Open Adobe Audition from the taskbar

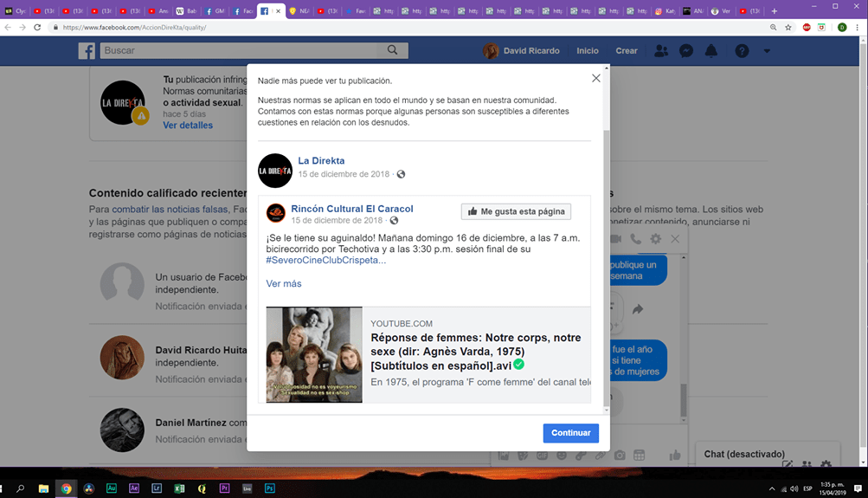(112, 488)
